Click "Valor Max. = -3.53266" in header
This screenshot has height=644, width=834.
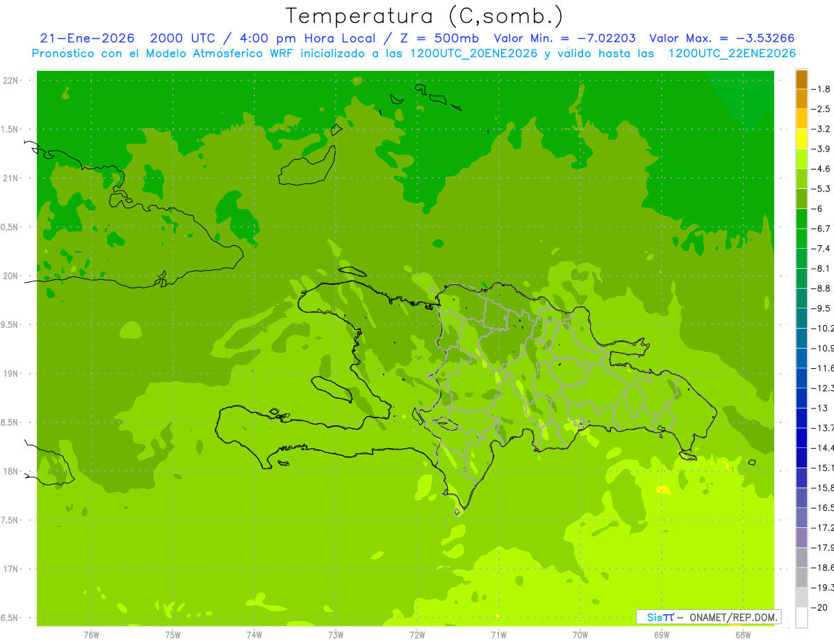tap(721, 38)
